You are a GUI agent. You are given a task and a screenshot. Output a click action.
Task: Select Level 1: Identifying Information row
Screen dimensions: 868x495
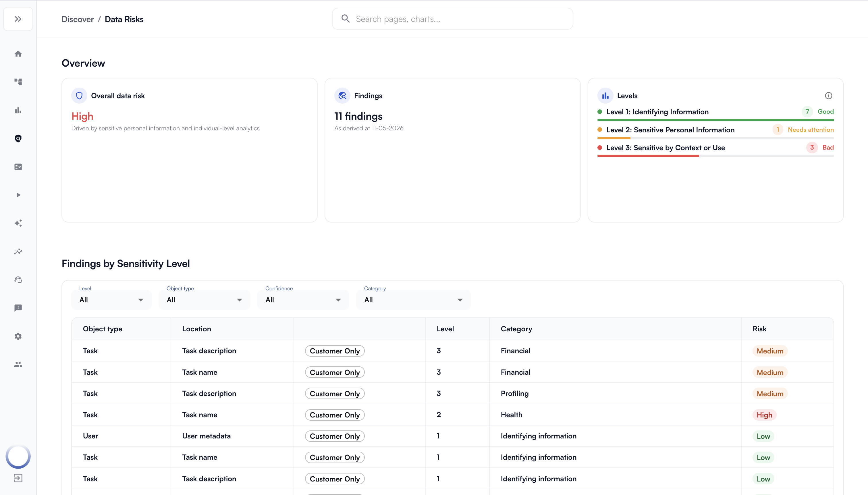click(715, 112)
